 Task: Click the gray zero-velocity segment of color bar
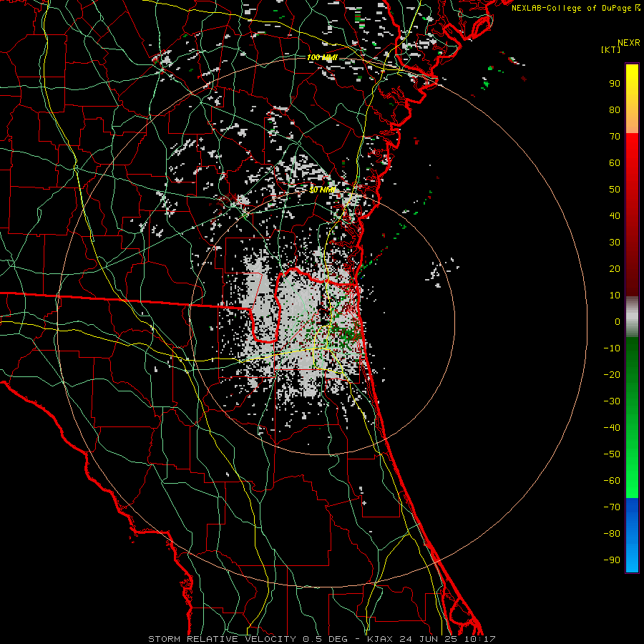(632, 317)
